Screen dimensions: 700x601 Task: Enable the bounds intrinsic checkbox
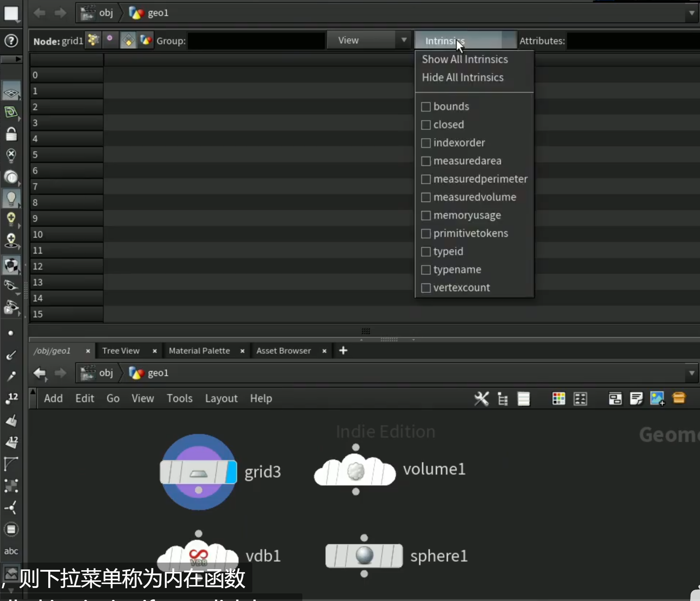(x=426, y=107)
